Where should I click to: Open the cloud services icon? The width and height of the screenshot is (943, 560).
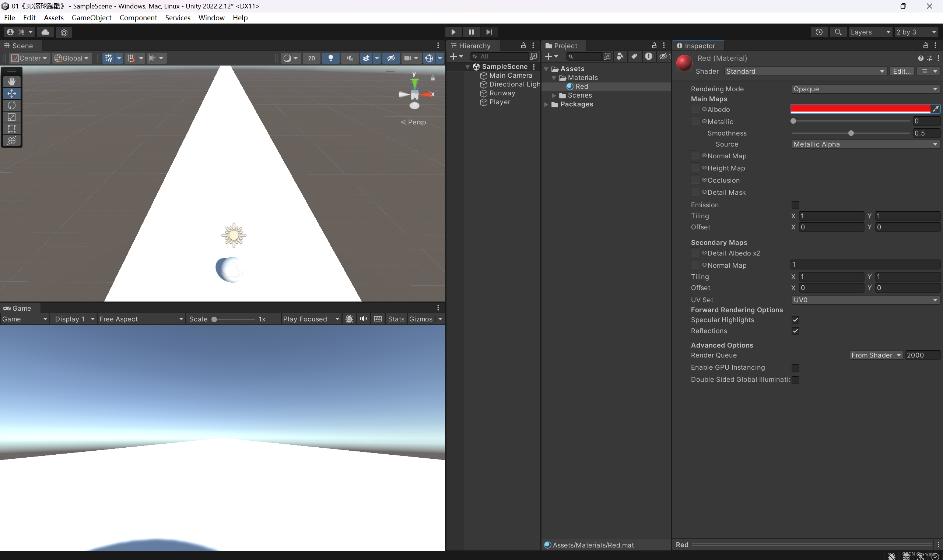[45, 32]
